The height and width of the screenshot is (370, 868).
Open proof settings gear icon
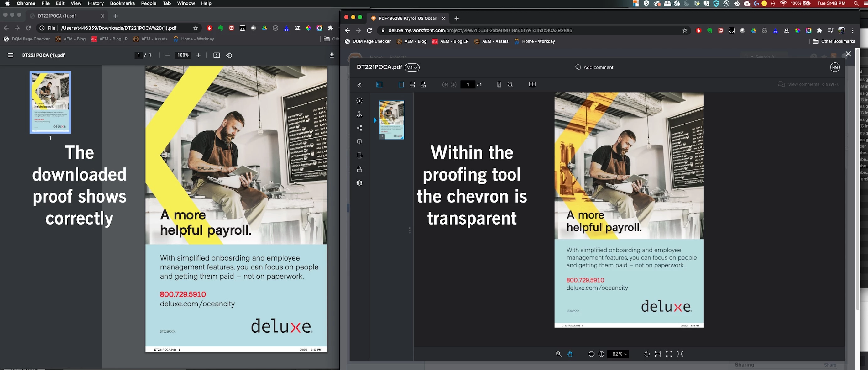click(359, 183)
